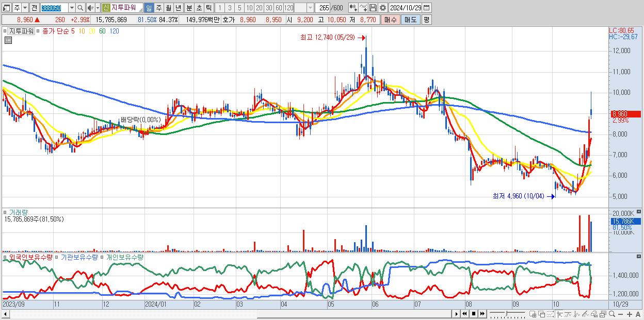Click the line-check indicator icon in top toolbar
The image size is (644, 320).
pos(363,8)
